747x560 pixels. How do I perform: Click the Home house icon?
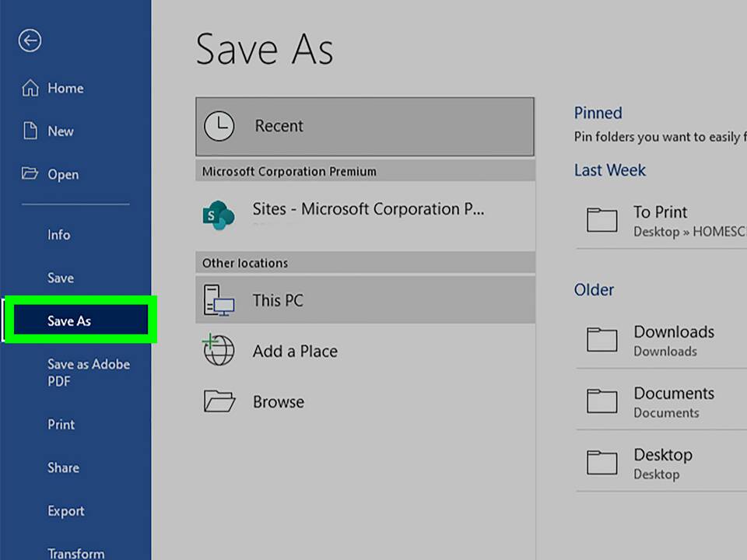(30, 88)
